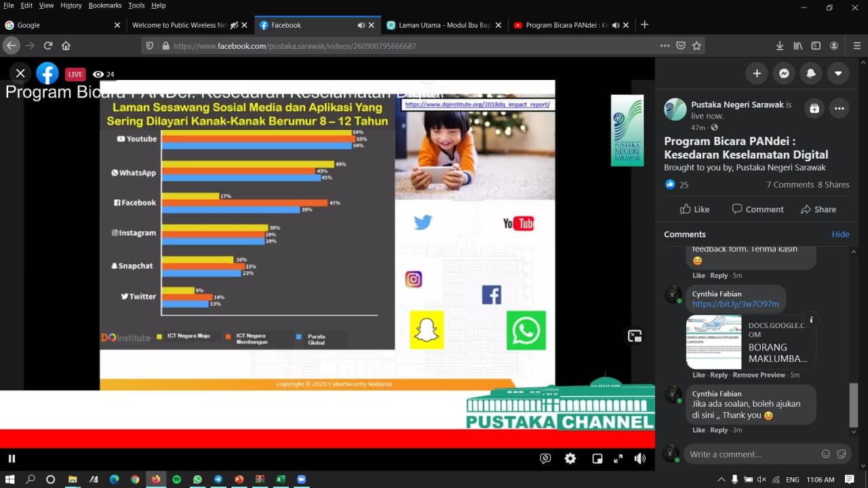
Task: Open the video settings gear
Action: tap(570, 458)
